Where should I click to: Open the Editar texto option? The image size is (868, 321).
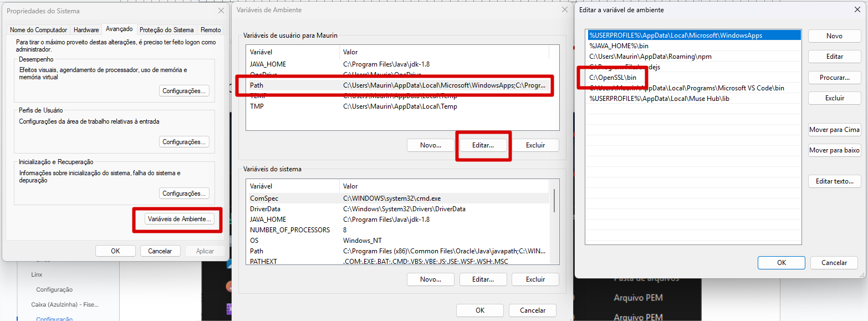click(x=834, y=181)
